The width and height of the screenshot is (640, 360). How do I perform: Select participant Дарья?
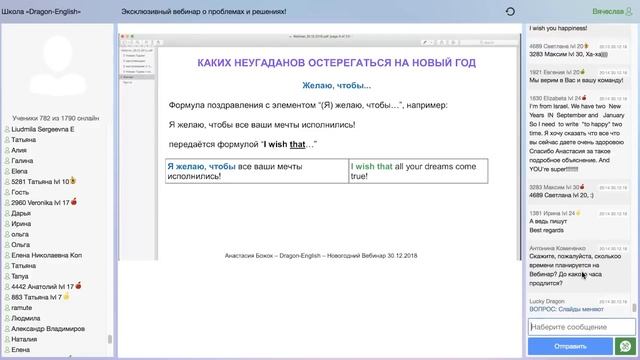point(21,213)
